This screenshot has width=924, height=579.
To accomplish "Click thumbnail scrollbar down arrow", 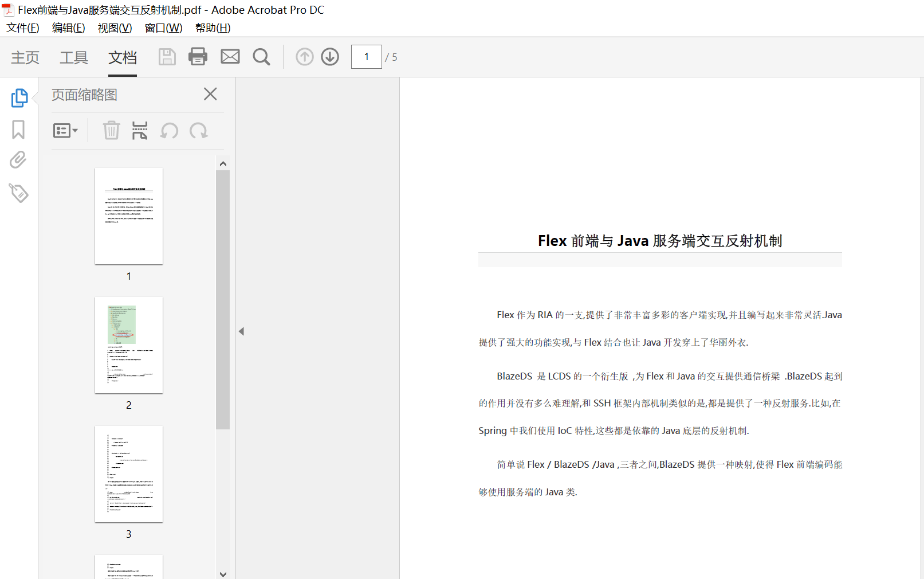I will (223, 574).
